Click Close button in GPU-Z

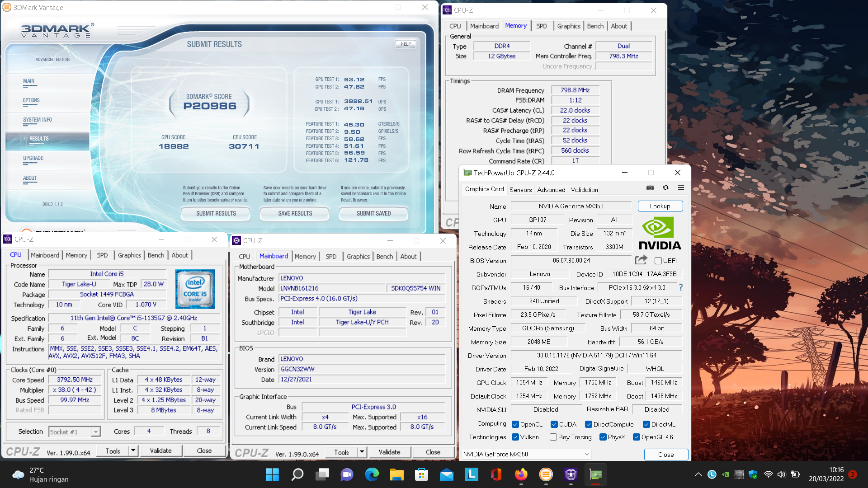click(x=666, y=455)
